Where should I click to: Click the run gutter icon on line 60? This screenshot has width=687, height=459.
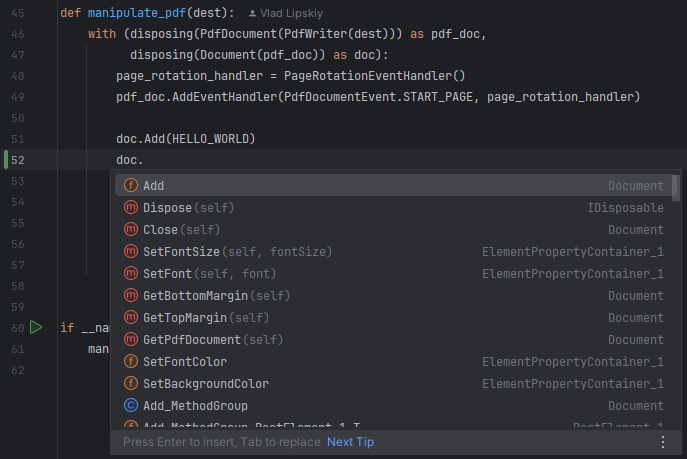(36, 327)
